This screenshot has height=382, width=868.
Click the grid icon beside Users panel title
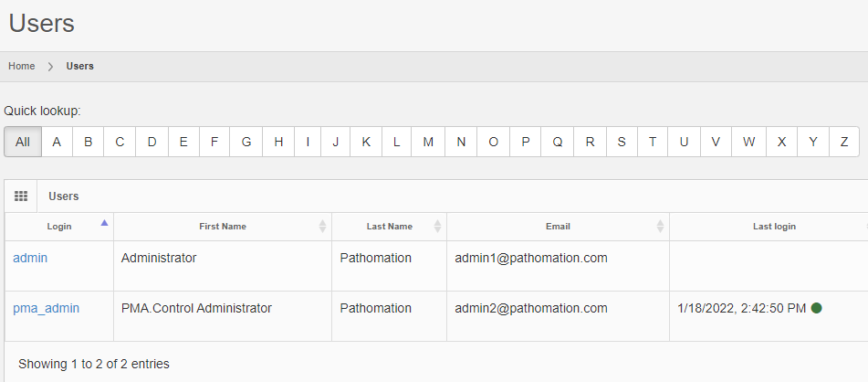point(21,196)
